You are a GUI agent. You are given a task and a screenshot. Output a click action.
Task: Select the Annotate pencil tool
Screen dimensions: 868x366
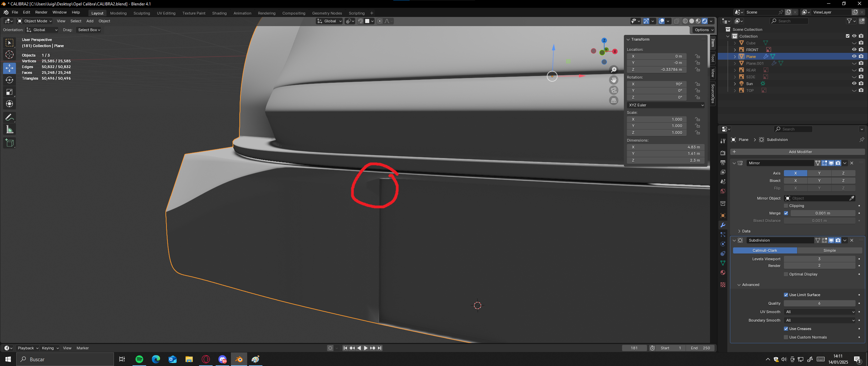click(9, 118)
